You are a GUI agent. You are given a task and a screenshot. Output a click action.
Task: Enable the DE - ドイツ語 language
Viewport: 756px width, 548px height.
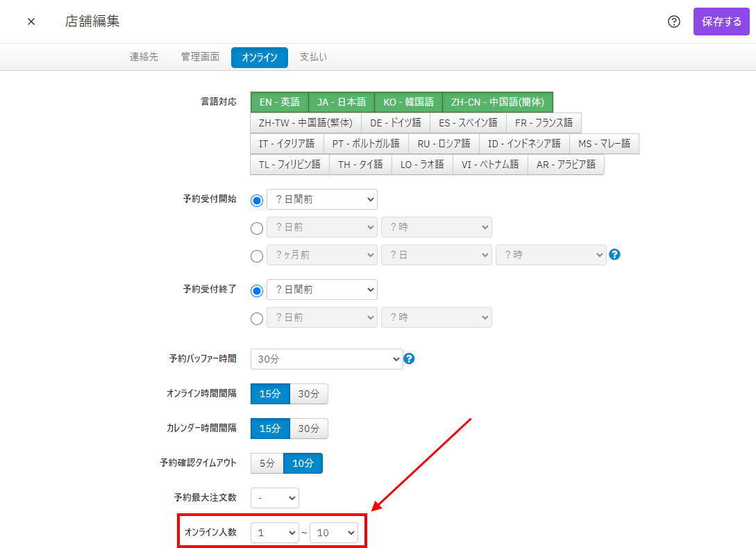pos(396,123)
